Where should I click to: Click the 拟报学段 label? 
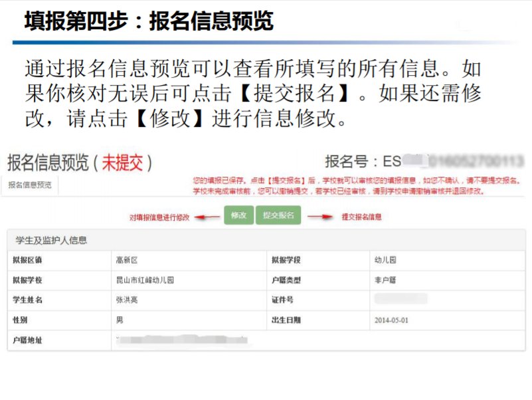pos(286,260)
